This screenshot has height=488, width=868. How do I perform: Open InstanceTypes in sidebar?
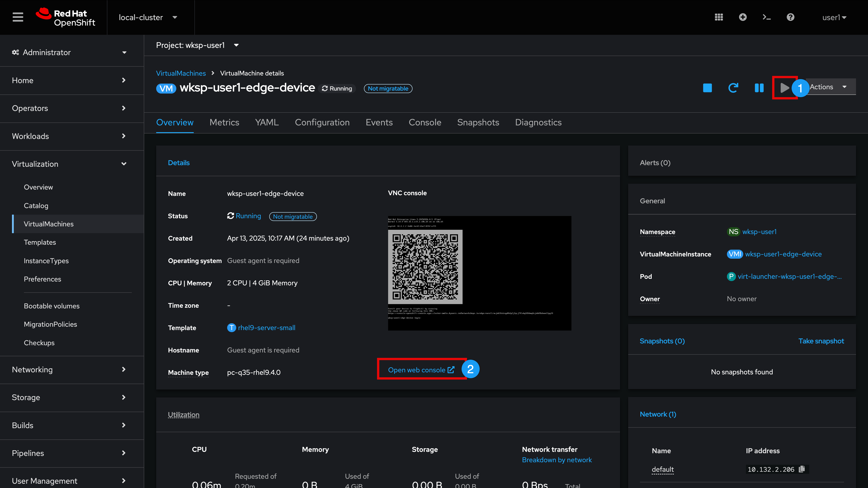point(46,261)
